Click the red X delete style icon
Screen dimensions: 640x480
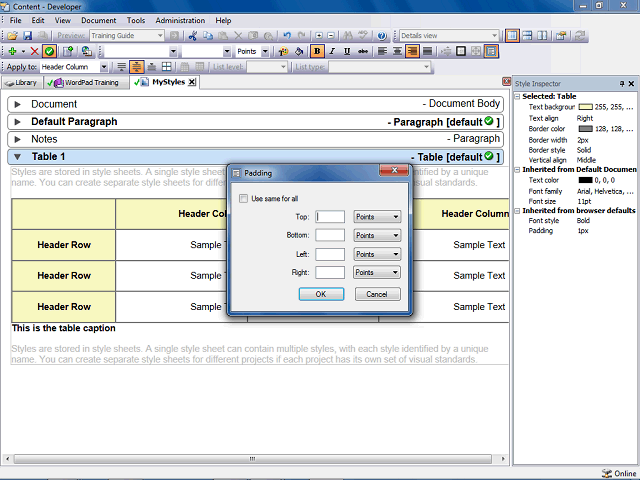[35, 51]
